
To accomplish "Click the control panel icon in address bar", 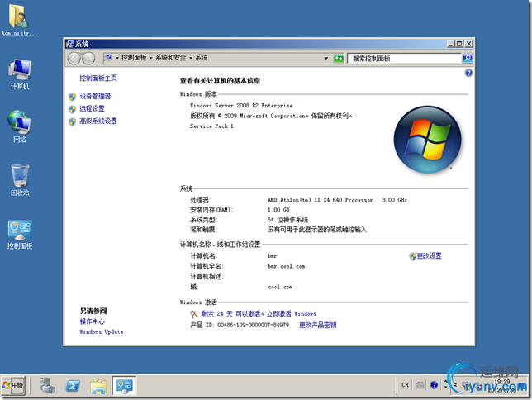I will [108, 58].
